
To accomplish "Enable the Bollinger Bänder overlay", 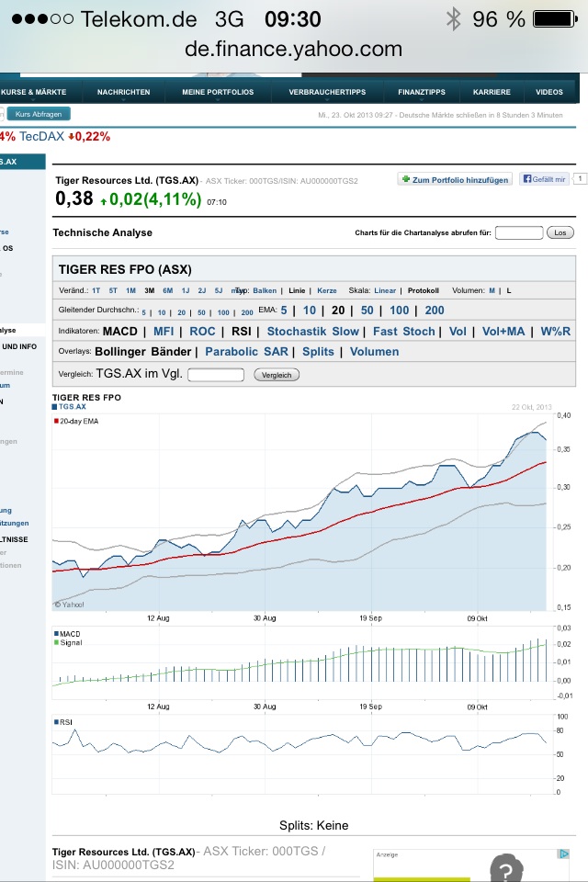I will point(143,353).
